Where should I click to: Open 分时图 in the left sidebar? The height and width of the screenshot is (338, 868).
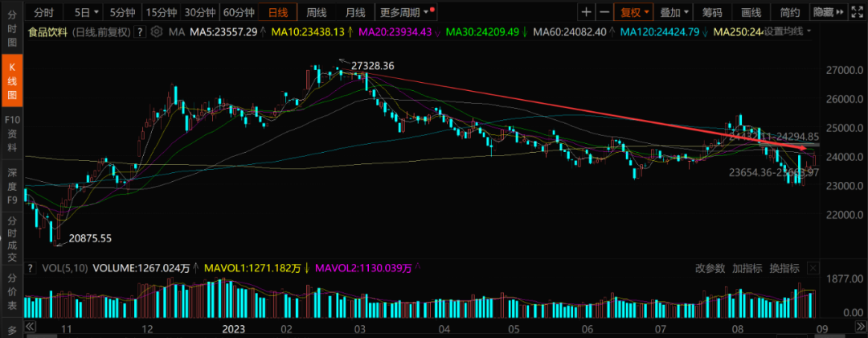[x=12, y=27]
